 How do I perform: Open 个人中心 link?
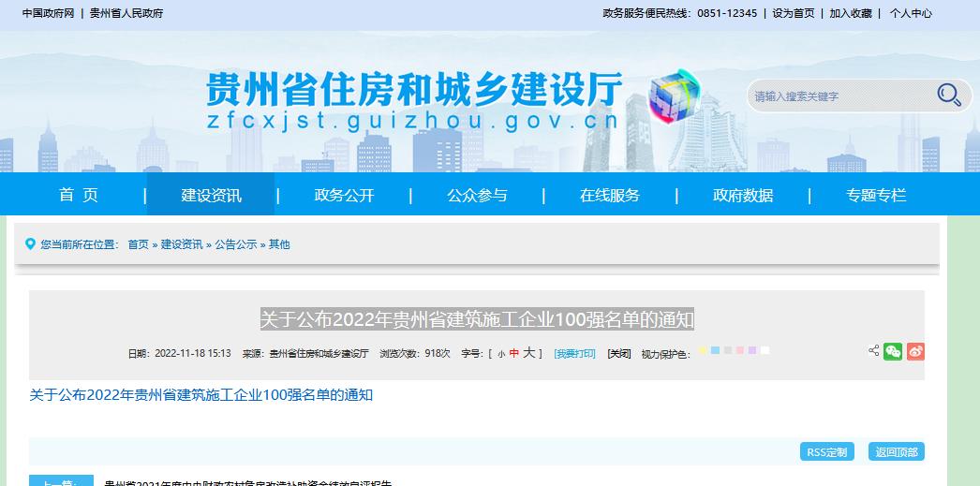[911, 13]
